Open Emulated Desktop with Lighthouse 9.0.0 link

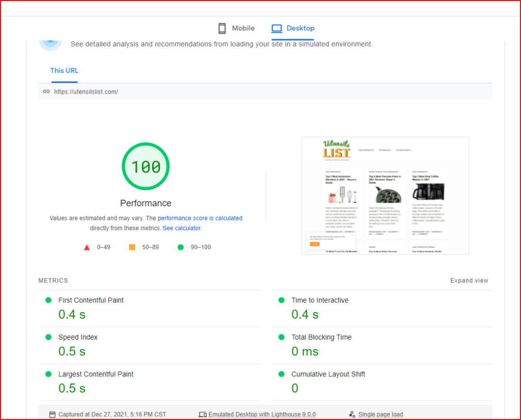(262, 414)
